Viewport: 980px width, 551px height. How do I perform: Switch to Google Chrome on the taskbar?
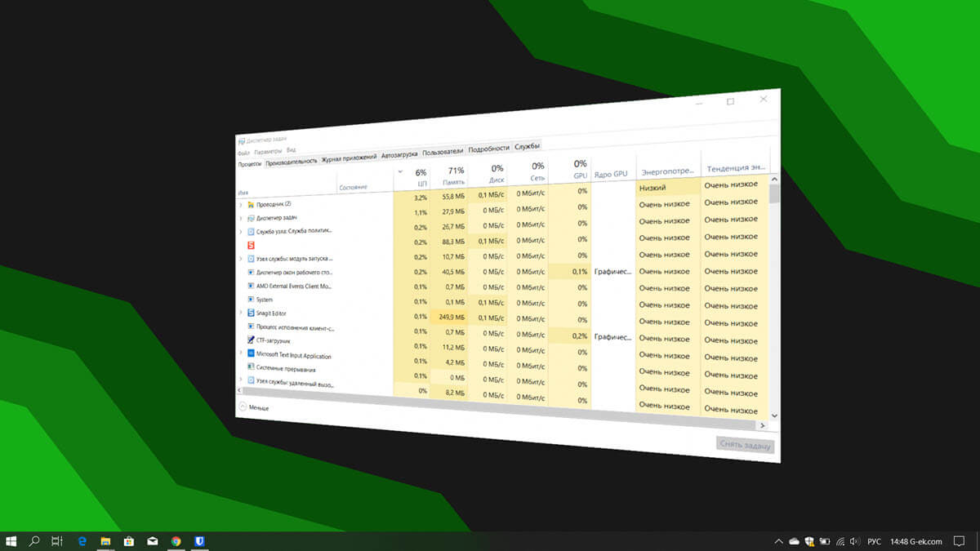(x=176, y=540)
